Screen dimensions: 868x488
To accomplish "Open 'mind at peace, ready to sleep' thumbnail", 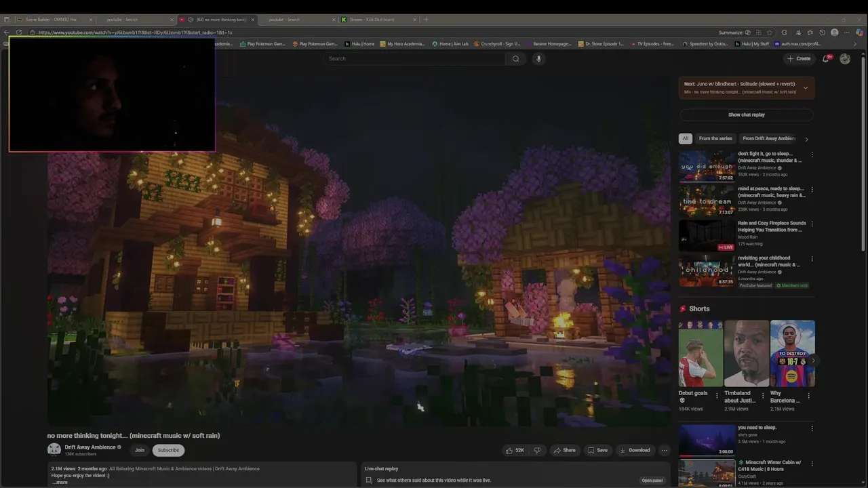I will [x=707, y=201].
